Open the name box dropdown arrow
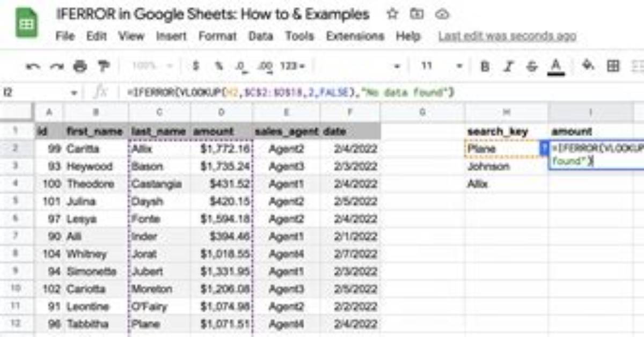Screen dimensions: 644x337 pos(74,93)
